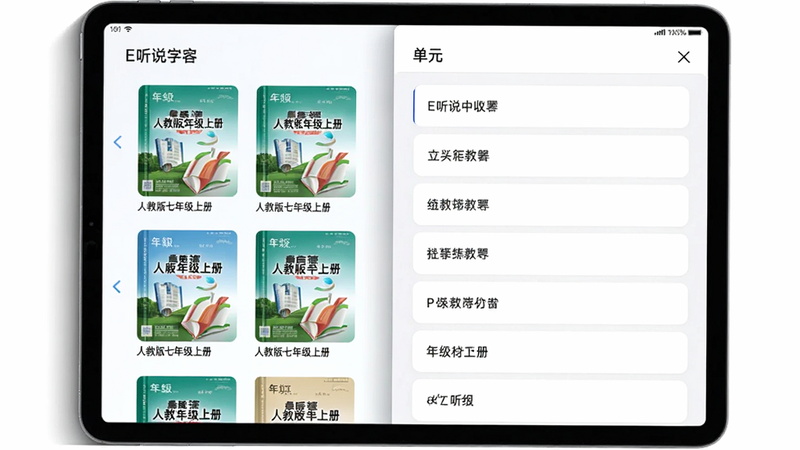The height and width of the screenshot is (450, 800).
Task: Pick the unit row starting with 拦
Action: (551, 254)
